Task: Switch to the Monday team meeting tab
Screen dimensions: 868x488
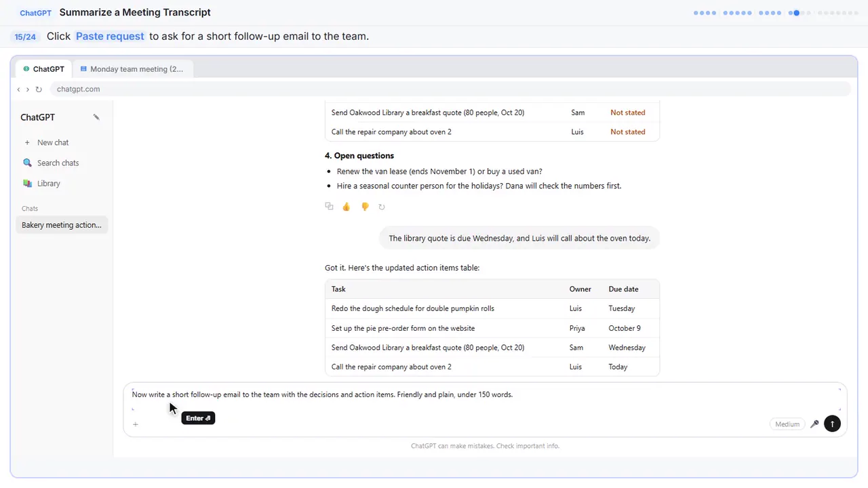Action: pos(132,68)
